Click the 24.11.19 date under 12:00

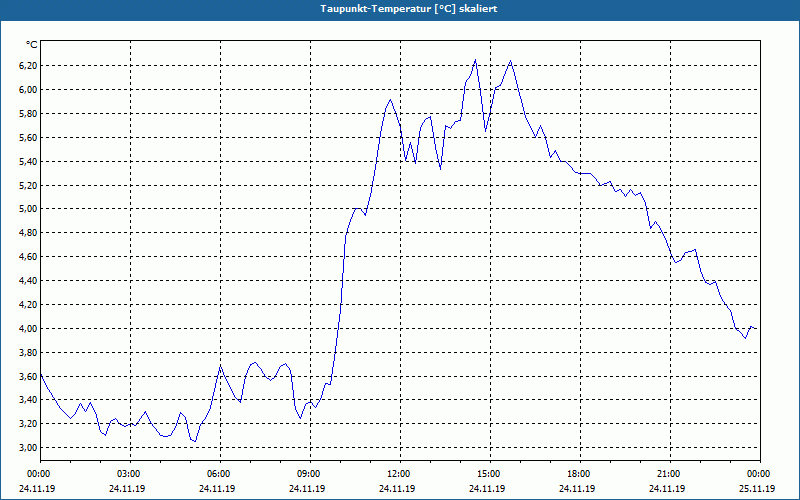397,488
